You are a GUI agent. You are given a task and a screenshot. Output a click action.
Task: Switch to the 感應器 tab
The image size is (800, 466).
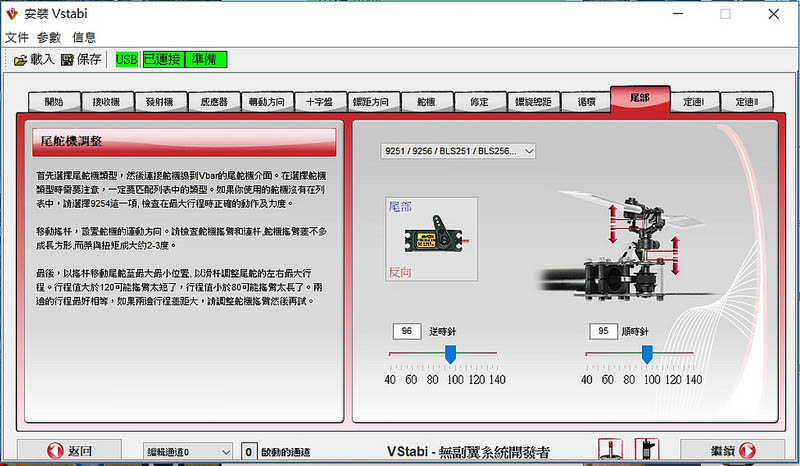pyautogui.click(x=214, y=102)
